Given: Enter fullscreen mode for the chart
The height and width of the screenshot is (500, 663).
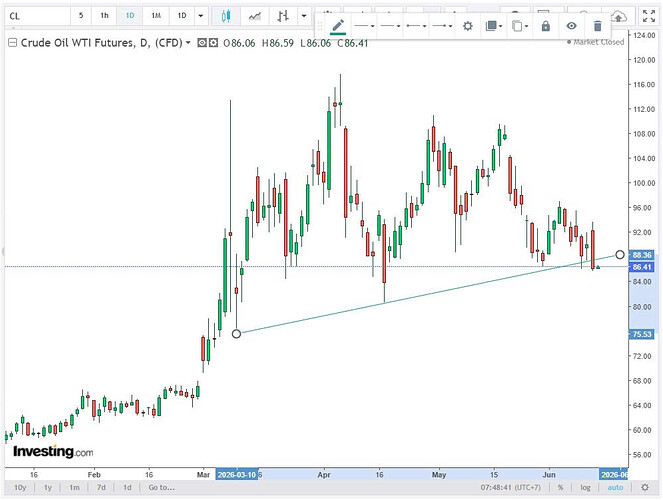Looking at the screenshot, I should [649, 16].
